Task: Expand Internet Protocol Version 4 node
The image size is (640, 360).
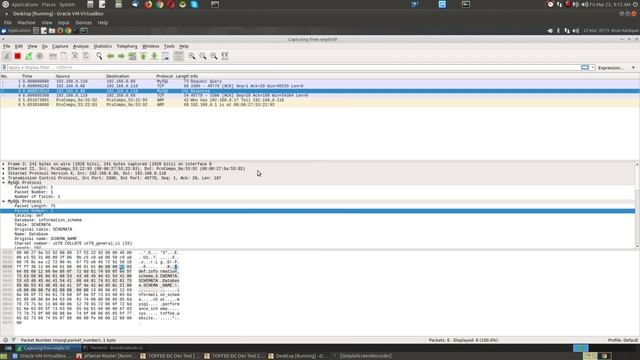Action: [4, 173]
